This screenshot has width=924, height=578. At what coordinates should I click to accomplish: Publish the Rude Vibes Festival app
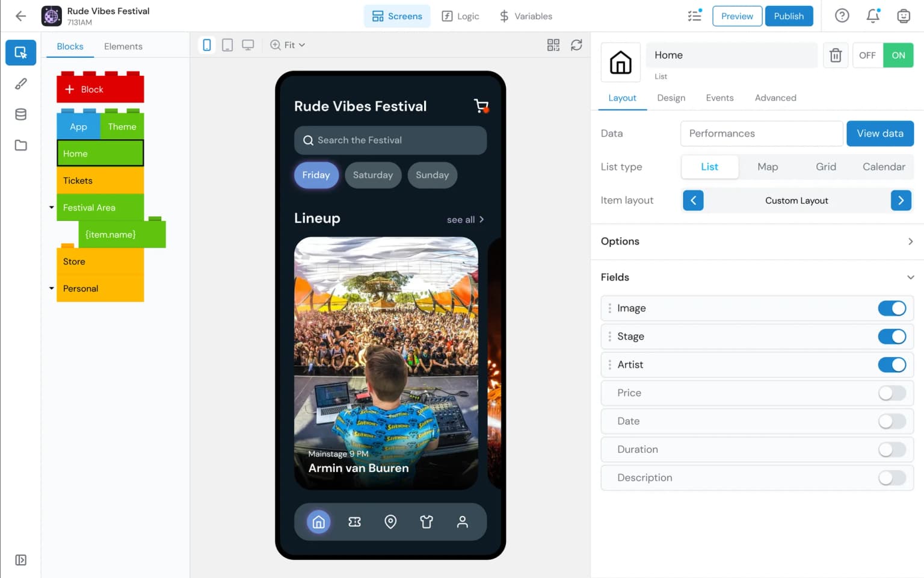pyautogui.click(x=789, y=16)
